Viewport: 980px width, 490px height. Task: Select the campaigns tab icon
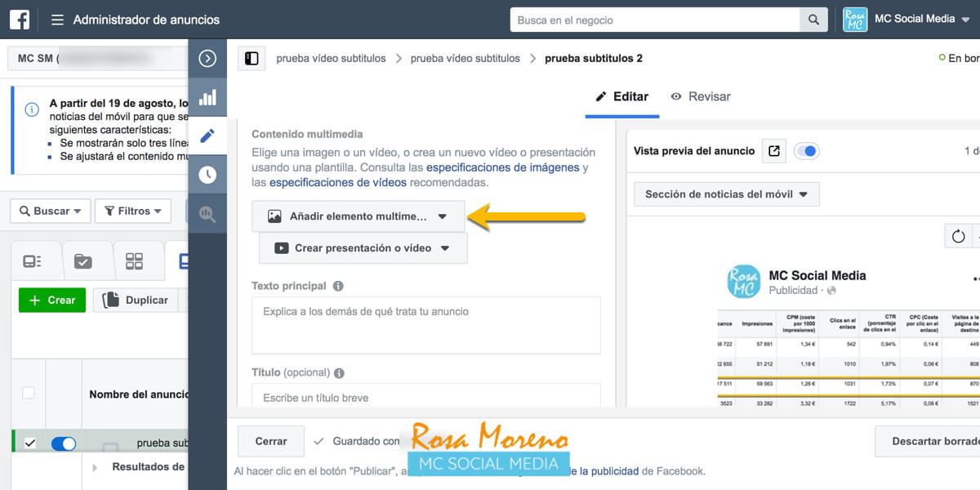[32, 261]
